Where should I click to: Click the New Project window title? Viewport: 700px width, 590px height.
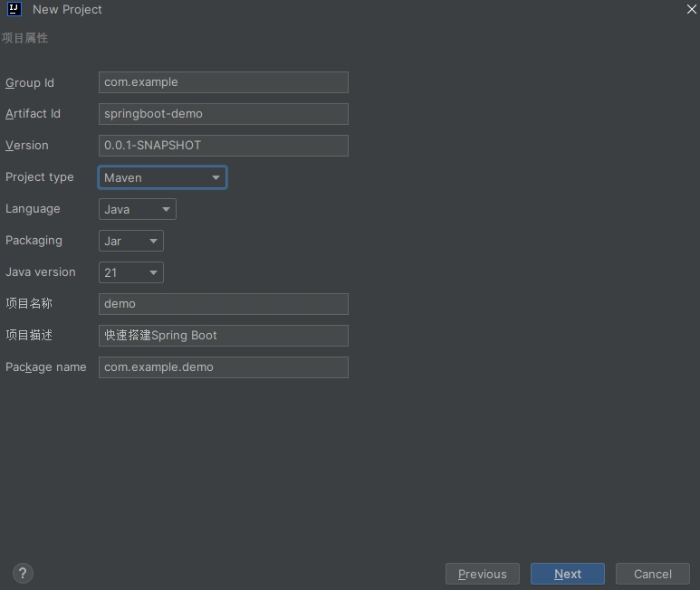(x=67, y=9)
